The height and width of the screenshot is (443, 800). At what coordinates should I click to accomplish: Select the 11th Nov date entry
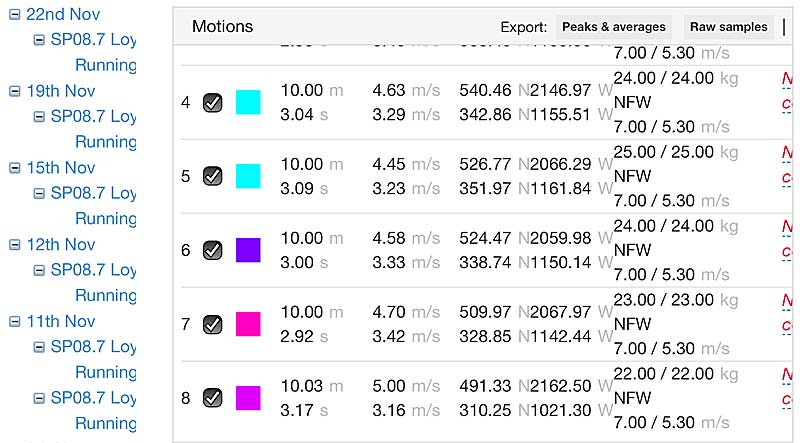point(61,322)
